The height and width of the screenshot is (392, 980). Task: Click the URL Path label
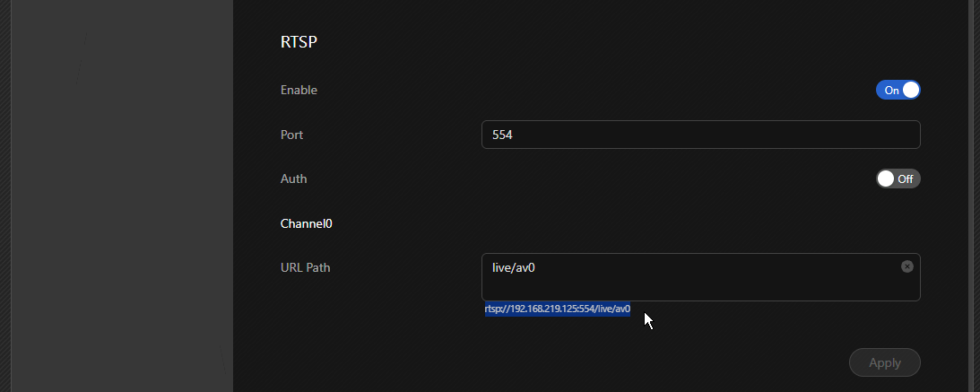coord(305,267)
